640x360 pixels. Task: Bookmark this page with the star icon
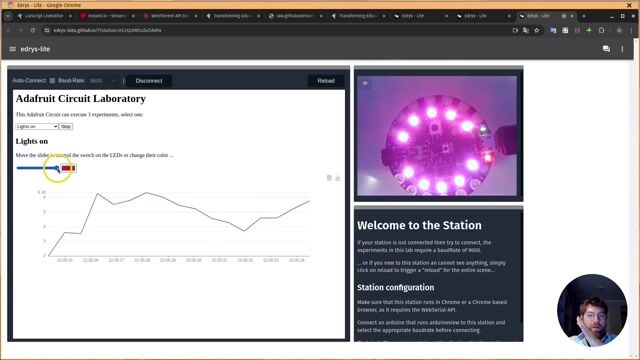537,30
